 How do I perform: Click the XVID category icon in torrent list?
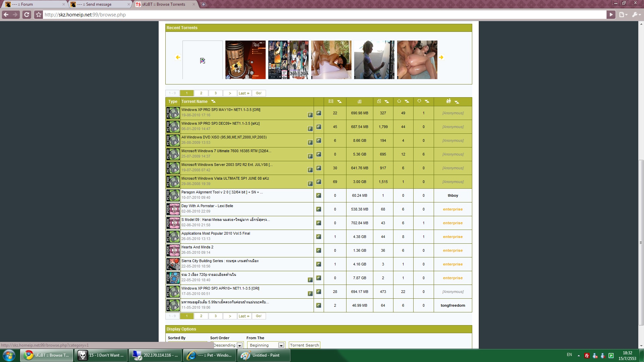[x=173, y=278]
